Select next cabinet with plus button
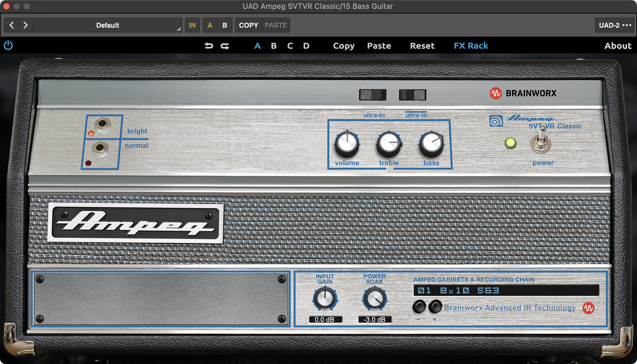The width and height of the screenshot is (637, 364). (x=435, y=307)
